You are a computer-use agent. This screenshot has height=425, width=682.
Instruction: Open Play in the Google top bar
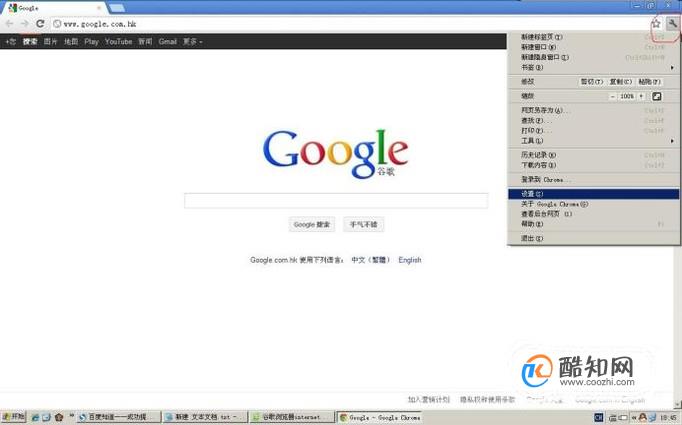(x=91, y=41)
